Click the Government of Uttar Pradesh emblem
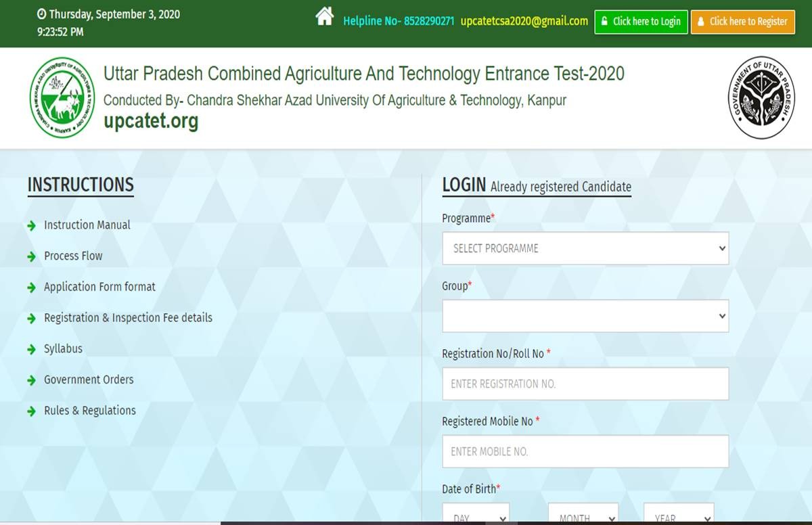Viewport: 812px width, 525px height. click(x=761, y=97)
